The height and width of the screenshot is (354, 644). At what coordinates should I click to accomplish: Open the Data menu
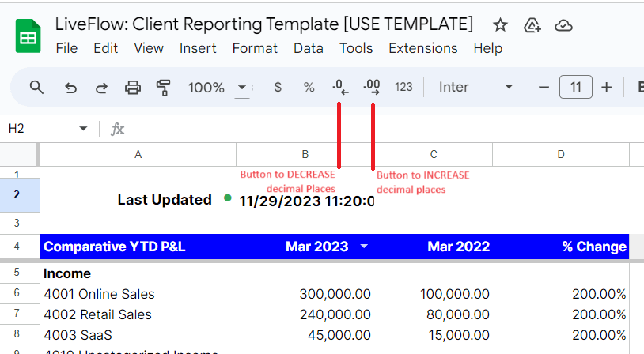tap(308, 48)
